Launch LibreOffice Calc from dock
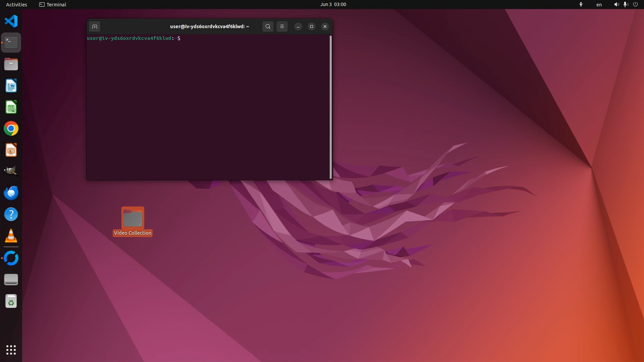 point(11,107)
